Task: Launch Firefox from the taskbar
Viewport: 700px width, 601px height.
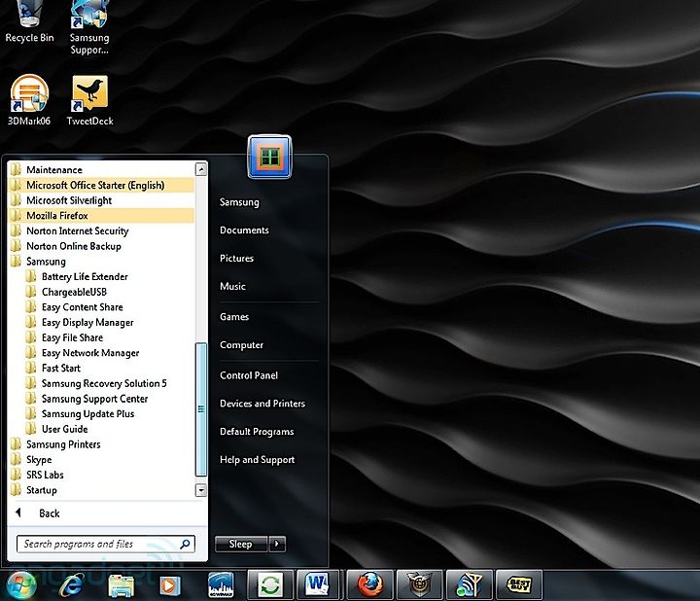Action: [370, 584]
